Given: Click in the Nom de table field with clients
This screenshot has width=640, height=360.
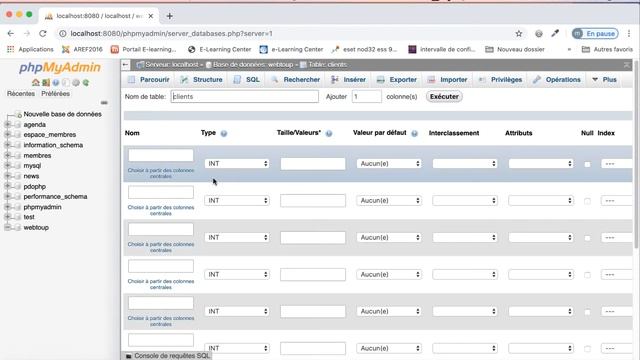Looking at the screenshot, I should [244, 97].
